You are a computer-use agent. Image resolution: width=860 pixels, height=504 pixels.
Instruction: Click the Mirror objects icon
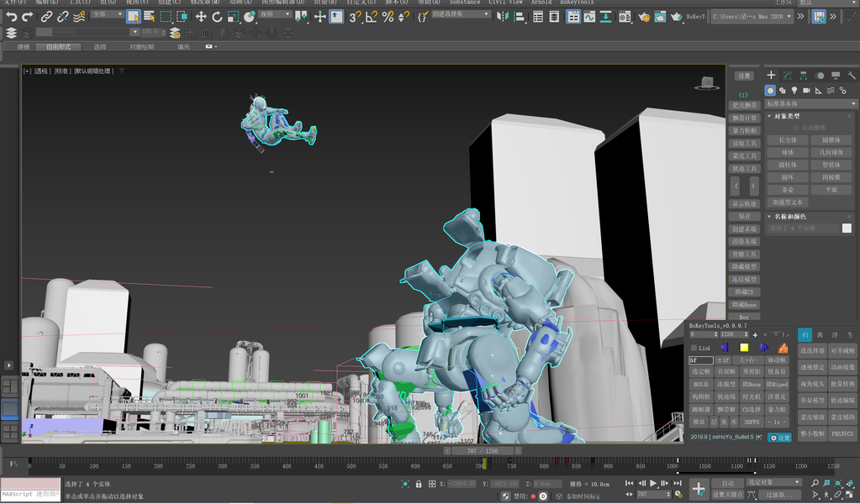(503, 17)
